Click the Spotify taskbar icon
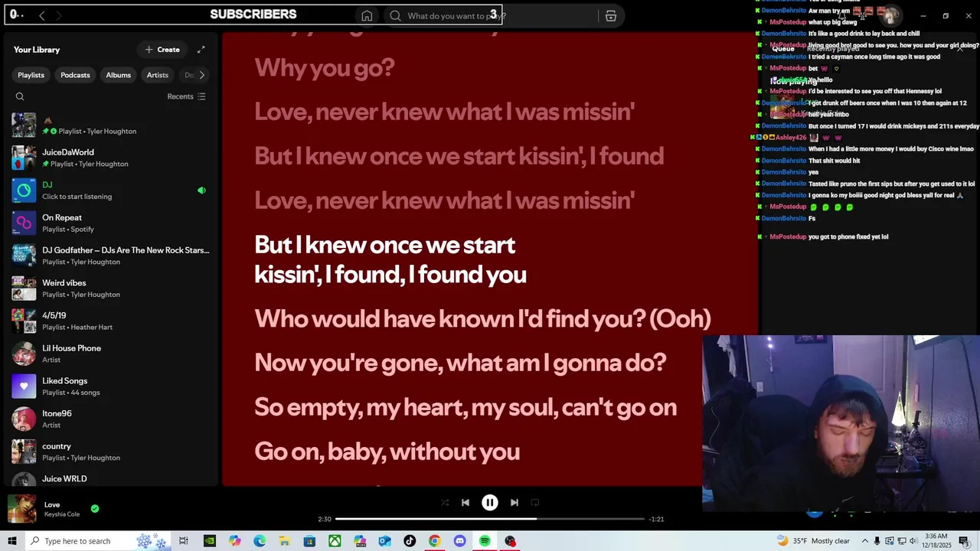Viewport: 980px width, 551px height. click(485, 541)
